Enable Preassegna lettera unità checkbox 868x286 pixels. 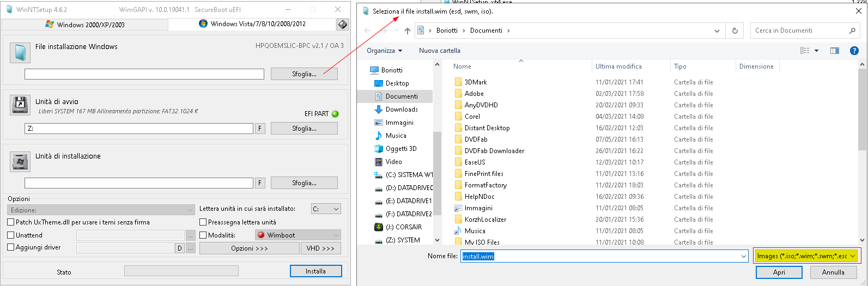coord(203,222)
